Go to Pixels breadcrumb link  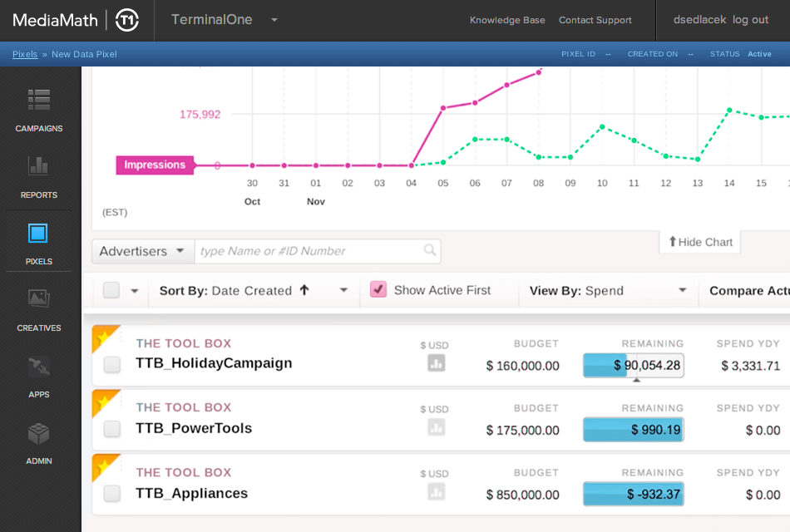click(x=25, y=54)
